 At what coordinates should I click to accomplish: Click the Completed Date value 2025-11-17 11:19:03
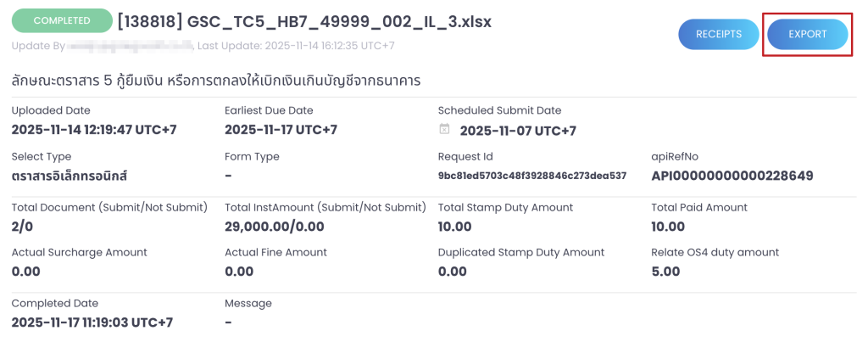[x=92, y=322]
